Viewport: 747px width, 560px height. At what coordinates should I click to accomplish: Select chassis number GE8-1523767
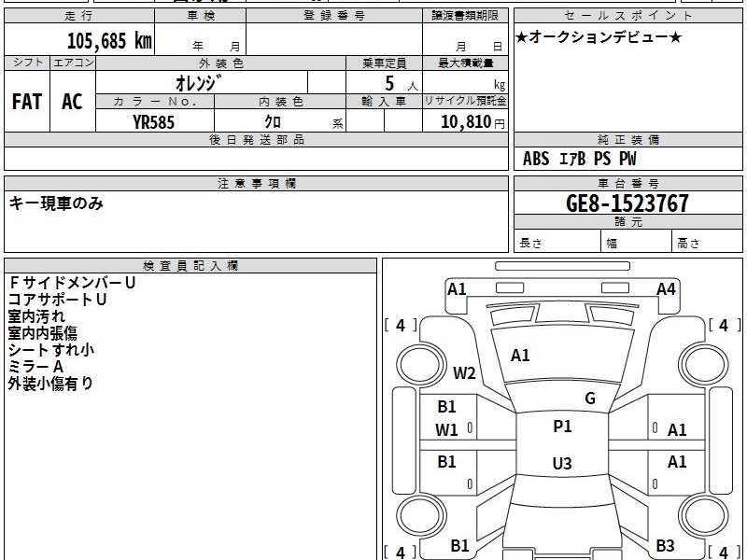coord(627,203)
